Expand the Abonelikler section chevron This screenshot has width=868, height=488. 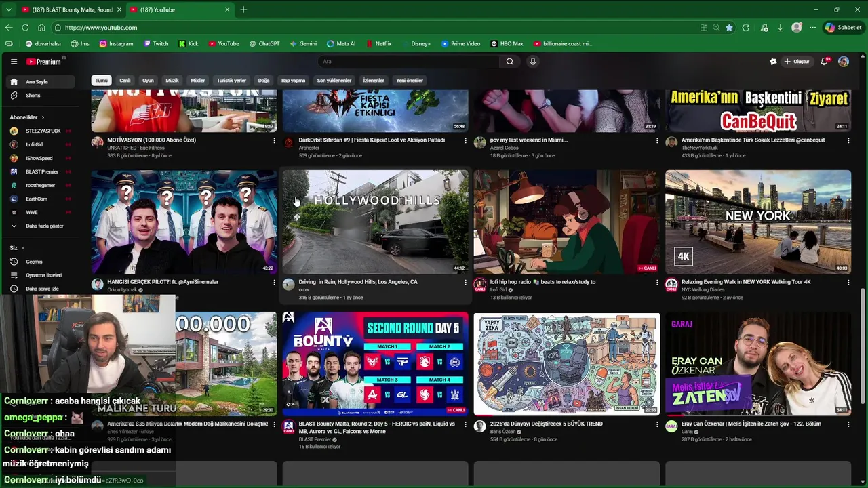43,117
